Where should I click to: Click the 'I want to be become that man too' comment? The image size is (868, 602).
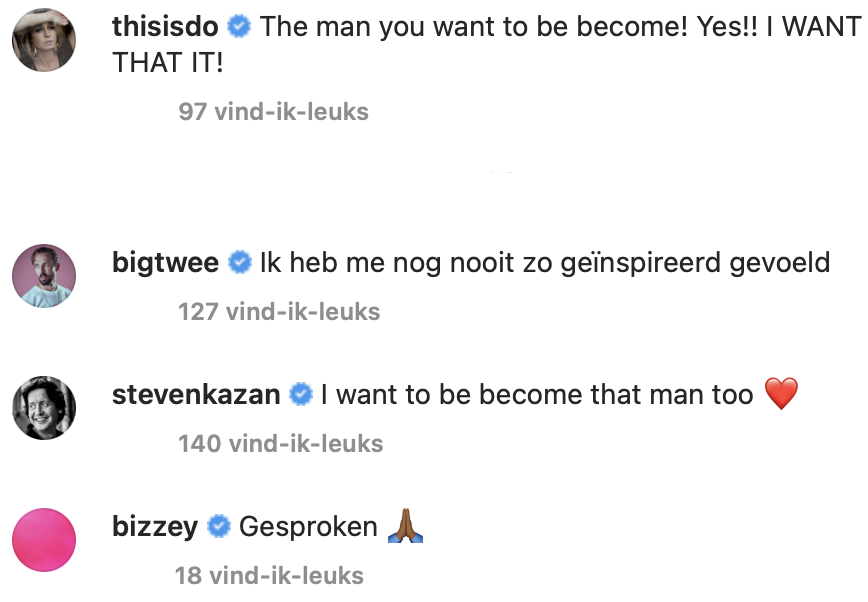(537, 395)
